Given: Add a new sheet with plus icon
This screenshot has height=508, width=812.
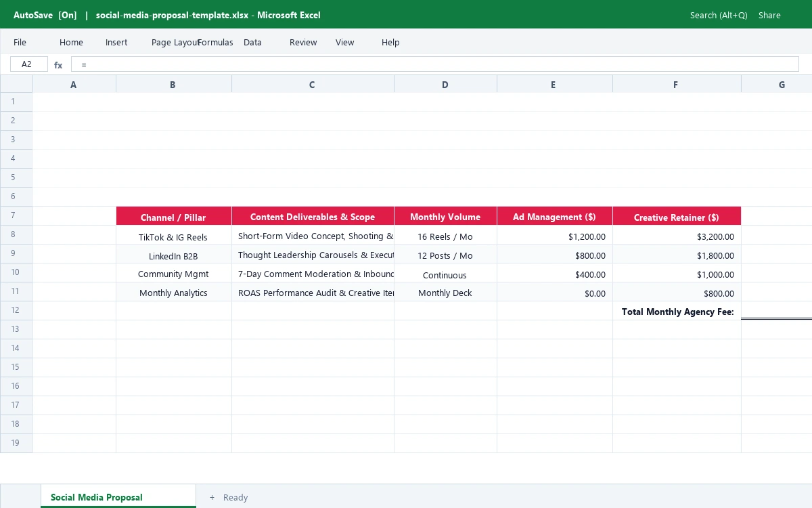Looking at the screenshot, I should click(x=212, y=497).
